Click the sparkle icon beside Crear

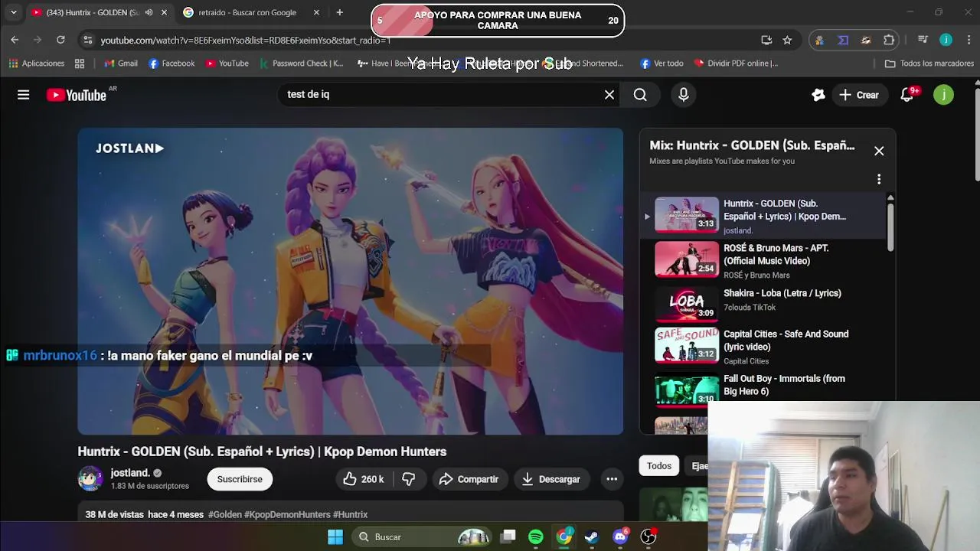[818, 95]
